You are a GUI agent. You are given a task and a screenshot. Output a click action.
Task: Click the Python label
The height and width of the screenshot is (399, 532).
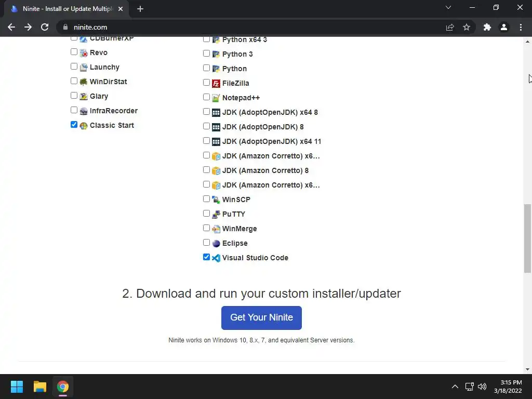pyautogui.click(x=234, y=69)
